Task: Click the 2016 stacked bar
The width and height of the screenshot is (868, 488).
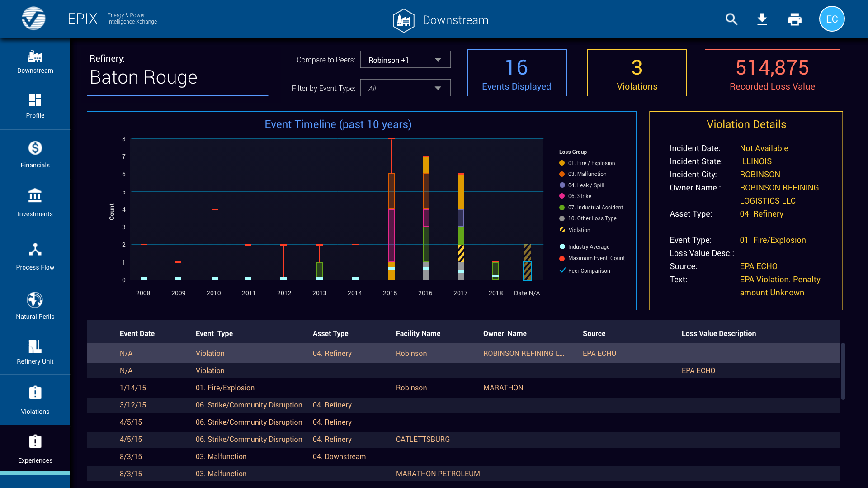Action: pos(426,218)
